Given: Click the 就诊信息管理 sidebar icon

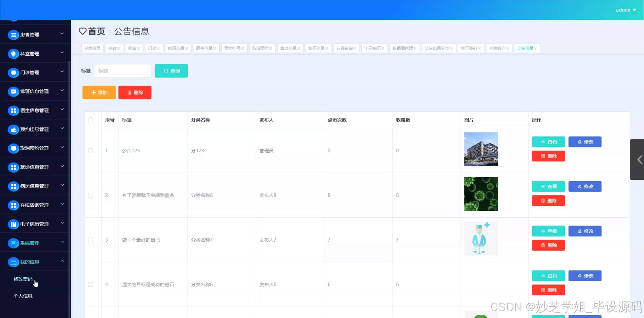Looking at the screenshot, I should pos(13,167).
